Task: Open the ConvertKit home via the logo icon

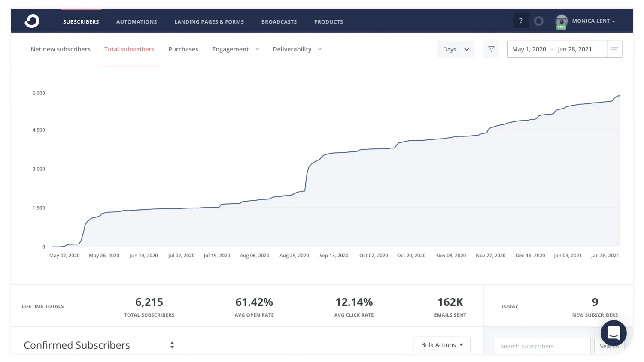Action: coord(32,21)
